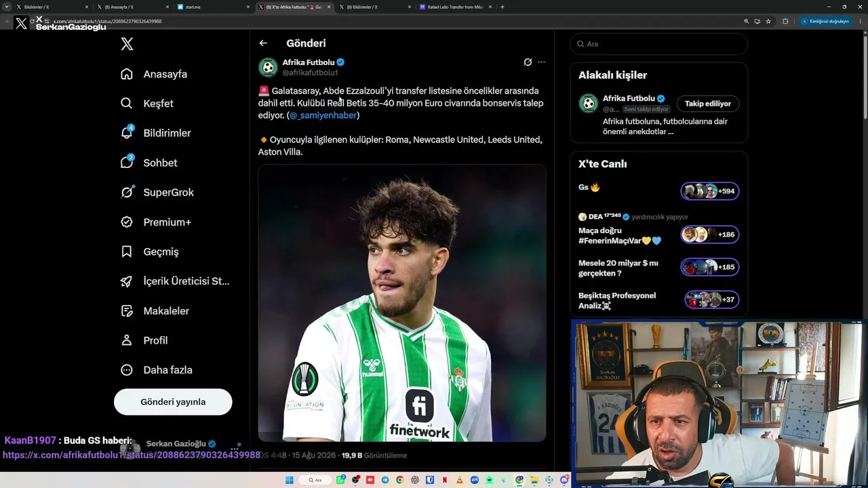
Task: Click the X search field Ara
Action: click(659, 44)
